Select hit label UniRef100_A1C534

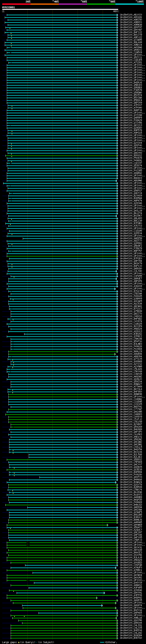pyautogui.click(x=131, y=304)
